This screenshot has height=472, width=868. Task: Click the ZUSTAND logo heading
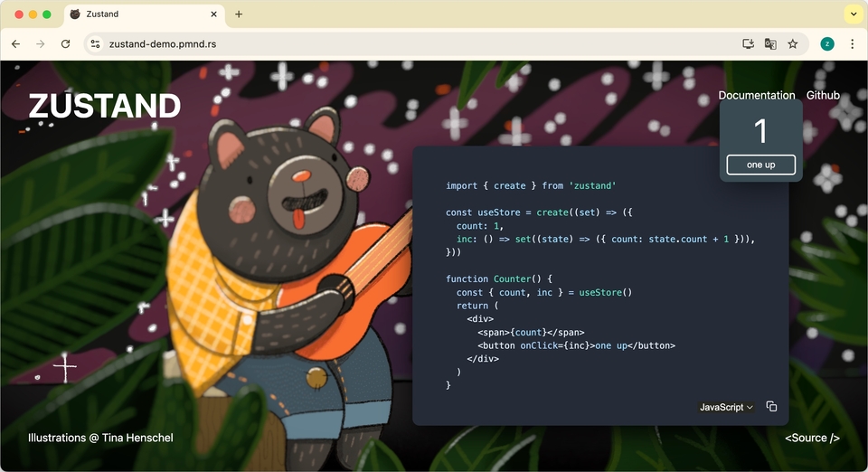105,106
